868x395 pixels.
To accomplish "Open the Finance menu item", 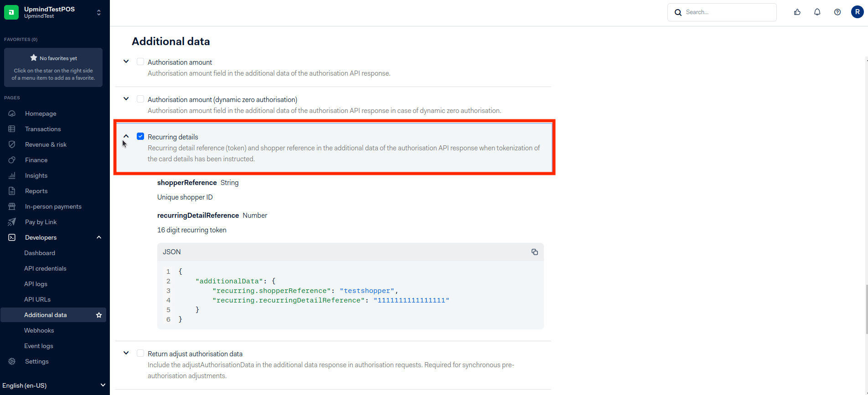I will [x=36, y=160].
